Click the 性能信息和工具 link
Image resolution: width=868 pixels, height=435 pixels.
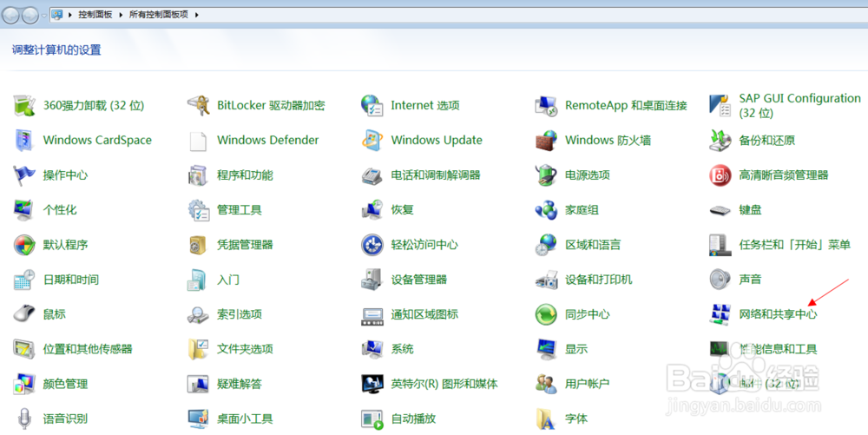click(778, 349)
